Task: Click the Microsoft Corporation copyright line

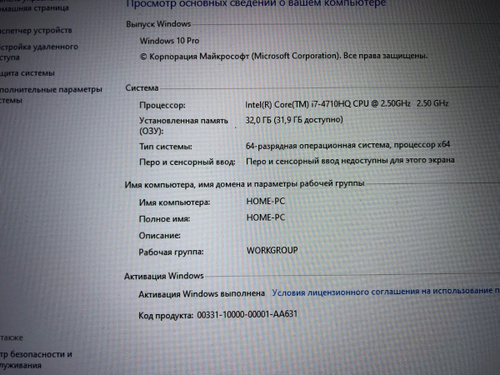Action: pyautogui.click(x=283, y=56)
